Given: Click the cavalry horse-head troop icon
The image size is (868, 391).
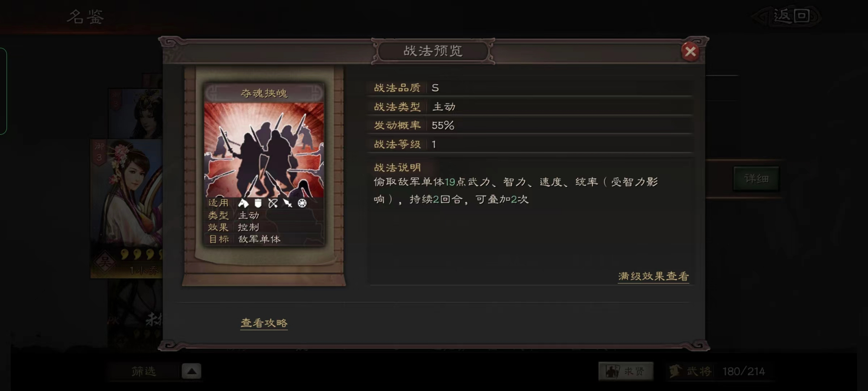Looking at the screenshot, I should point(243,203).
